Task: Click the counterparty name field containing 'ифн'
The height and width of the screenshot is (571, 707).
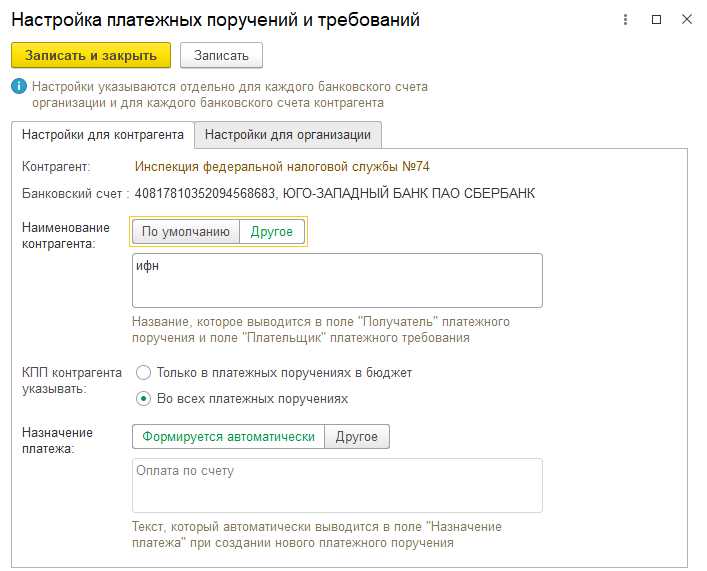Action: (337, 281)
